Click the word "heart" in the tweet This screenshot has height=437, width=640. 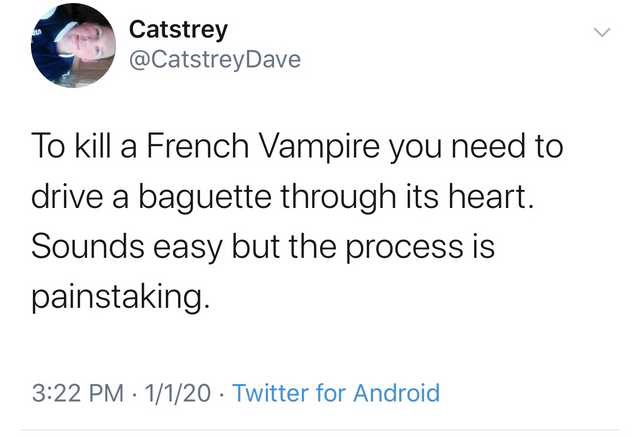pyautogui.click(x=487, y=196)
